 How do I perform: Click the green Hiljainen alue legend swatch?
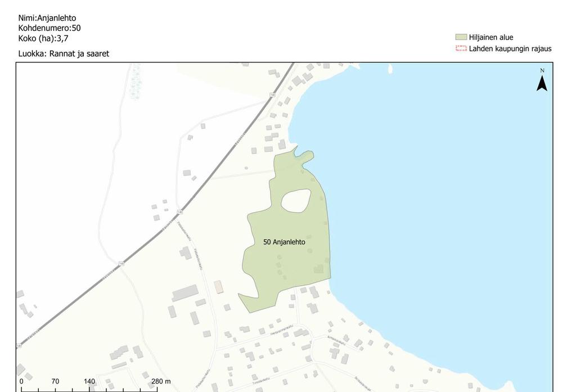tap(461, 37)
